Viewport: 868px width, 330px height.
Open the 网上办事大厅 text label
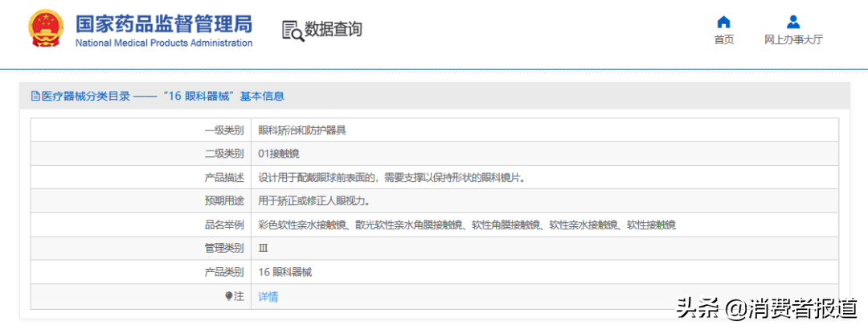click(793, 40)
